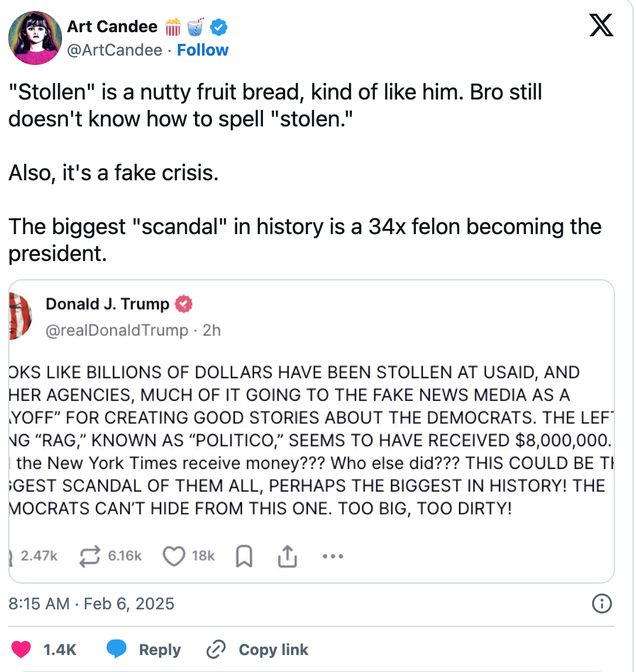Image resolution: width=636 pixels, height=672 pixels.
Task: Open Art Candee's profile avatar
Action: coord(35,37)
